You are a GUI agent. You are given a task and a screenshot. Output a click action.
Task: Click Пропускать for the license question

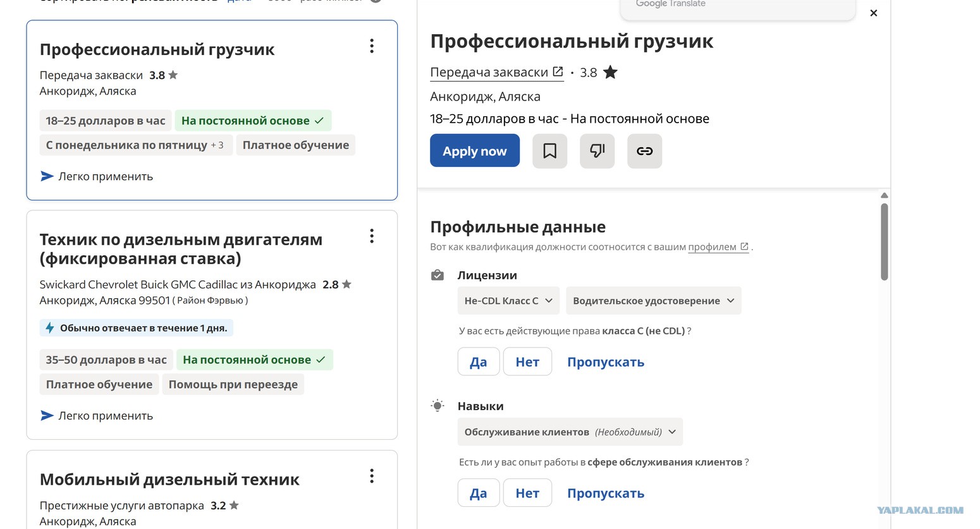click(x=606, y=362)
